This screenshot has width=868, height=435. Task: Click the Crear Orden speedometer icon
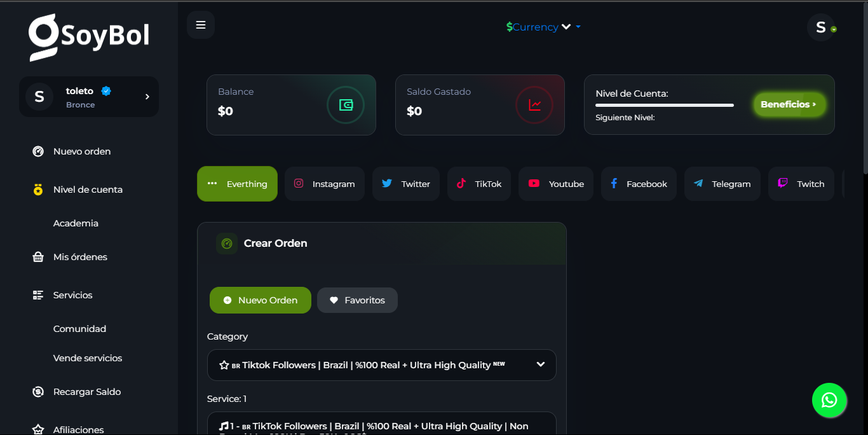(227, 244)
